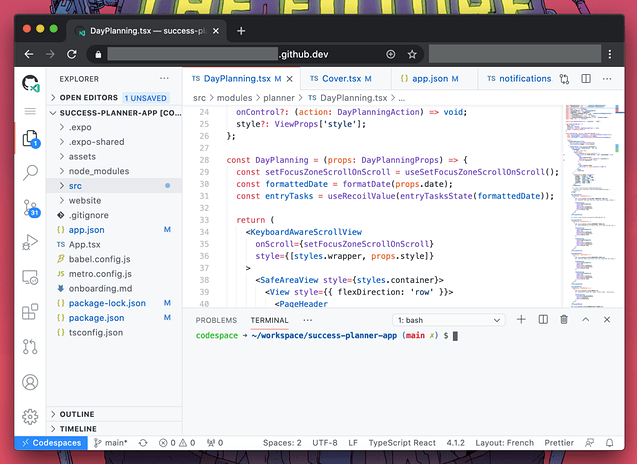
Task: Collapse the SUCCESS-PLANNER-APP folder section
Action: 115,113
